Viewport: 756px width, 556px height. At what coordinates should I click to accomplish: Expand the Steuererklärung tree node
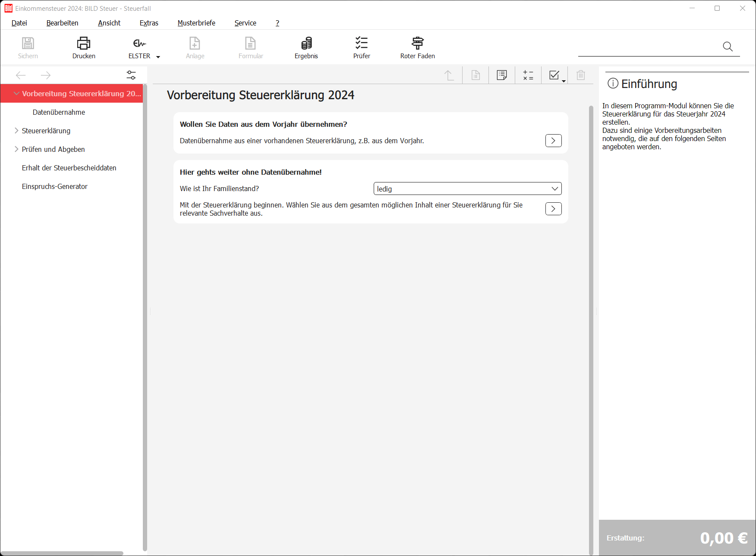[x=16, y=130]
